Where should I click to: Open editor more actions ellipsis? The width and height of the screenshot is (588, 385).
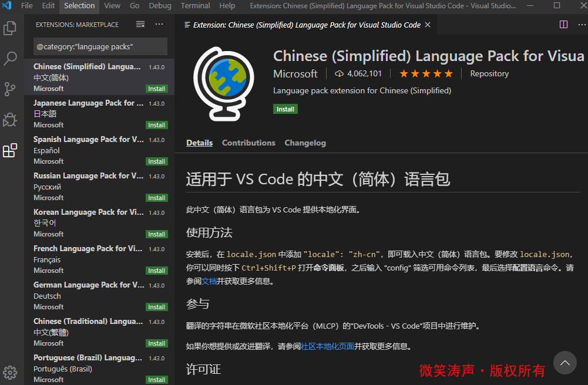pos(582,25)
